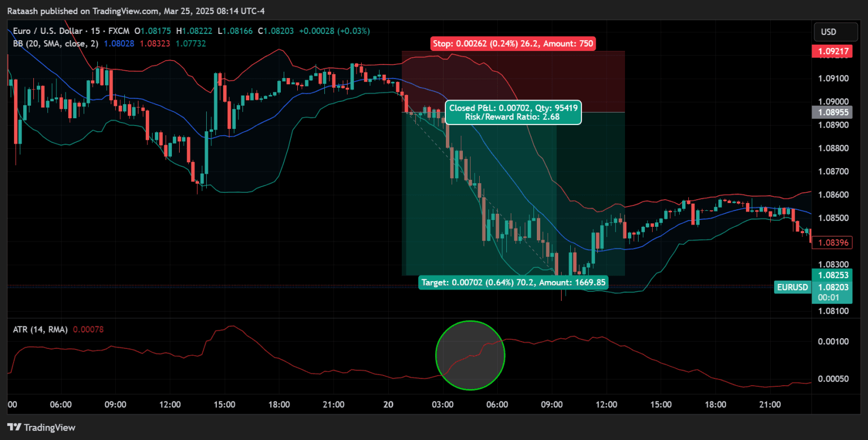868x440 pixels.
Task: Click the 06:00 time axis label
Action: [x=61, y=404]
